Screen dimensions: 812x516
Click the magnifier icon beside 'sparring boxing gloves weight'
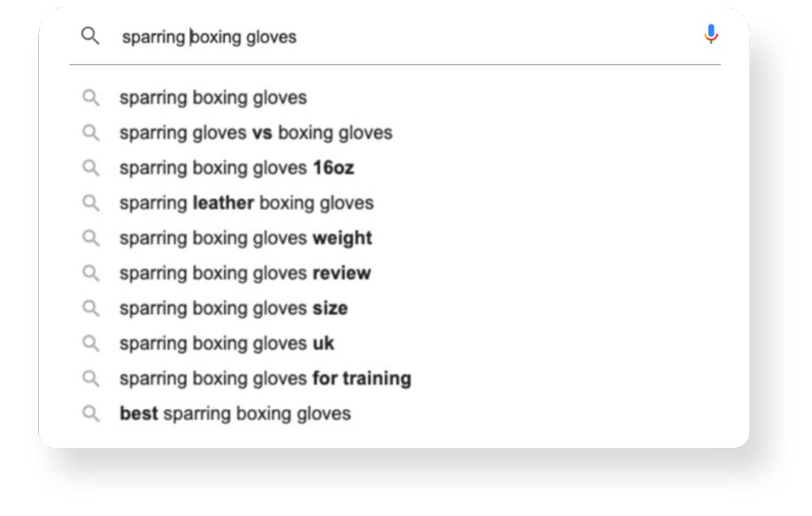(x=91, y=238)
